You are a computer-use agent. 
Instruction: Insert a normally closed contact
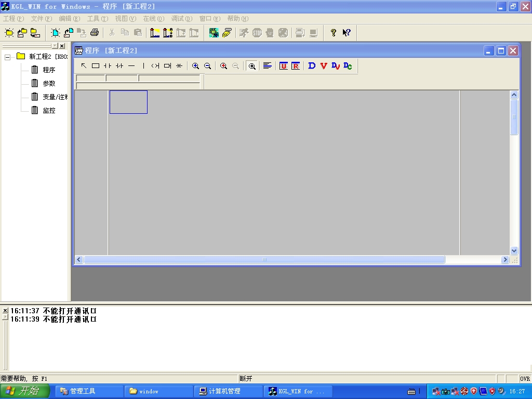pos(119,66)
